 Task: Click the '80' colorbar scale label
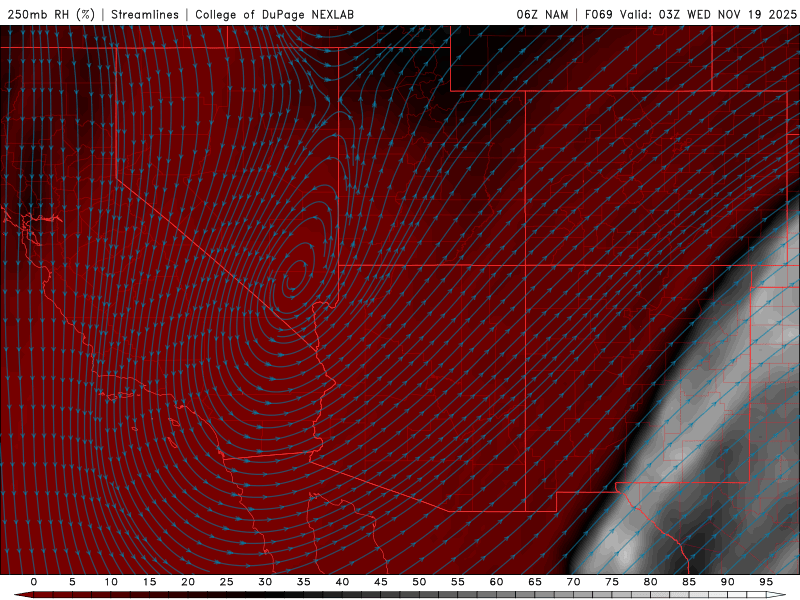[x=650, y=582]
